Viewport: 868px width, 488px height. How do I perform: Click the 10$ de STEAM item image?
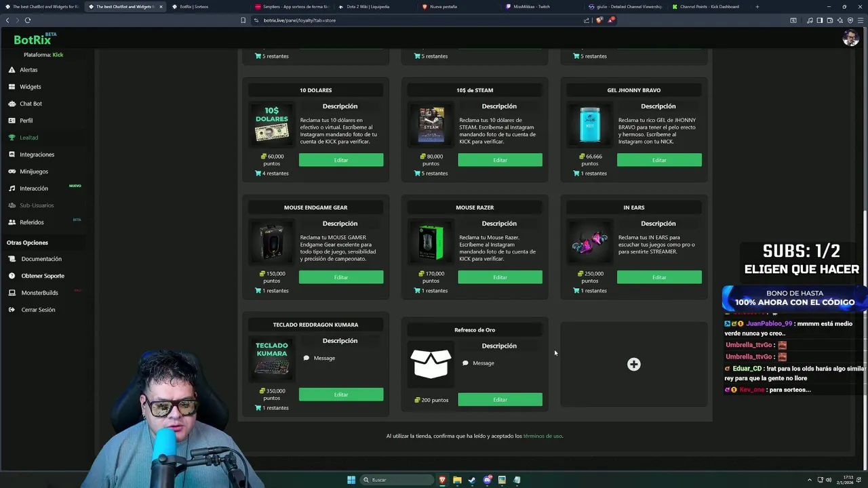(x=431, y=125)
